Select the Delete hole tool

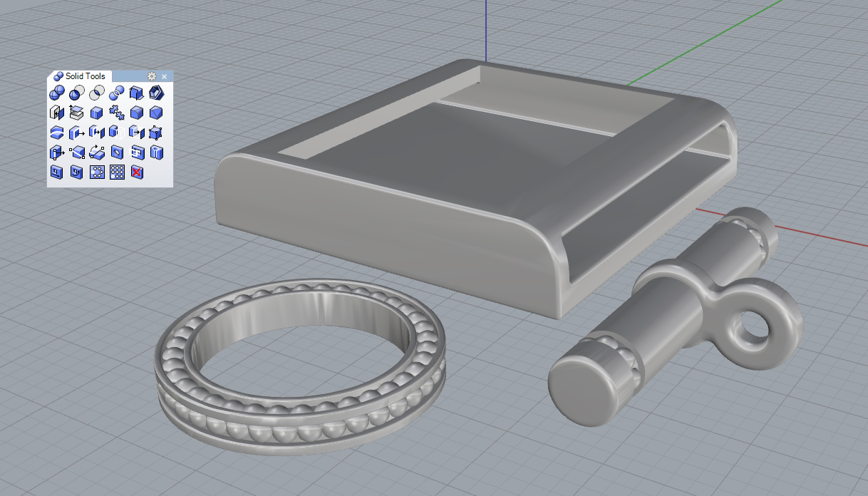pyautogui.click(x=137, y=172)
